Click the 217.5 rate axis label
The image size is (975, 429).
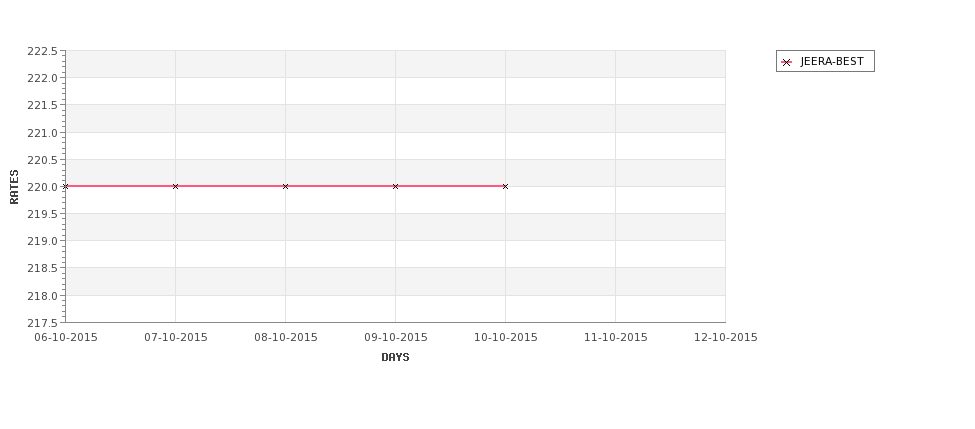pyautogui.click(x=42, y=323)
